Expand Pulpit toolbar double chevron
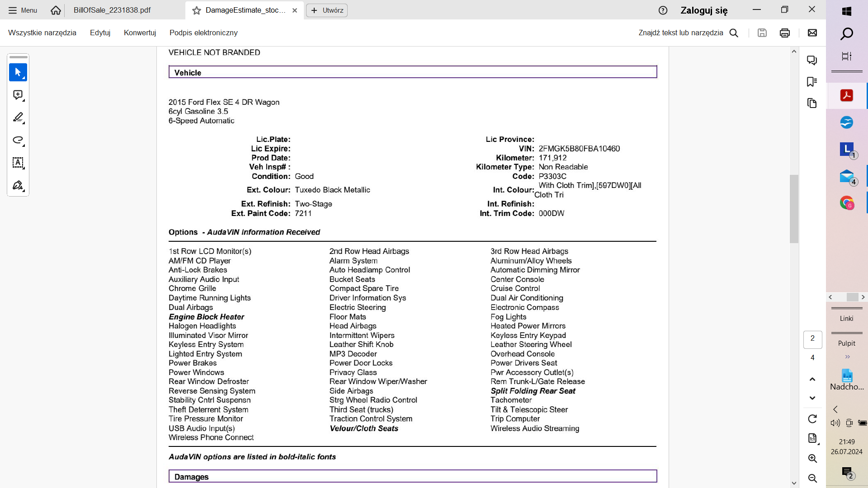The width and height of the screenshot is (868, 488). click(x=847, y=357)
